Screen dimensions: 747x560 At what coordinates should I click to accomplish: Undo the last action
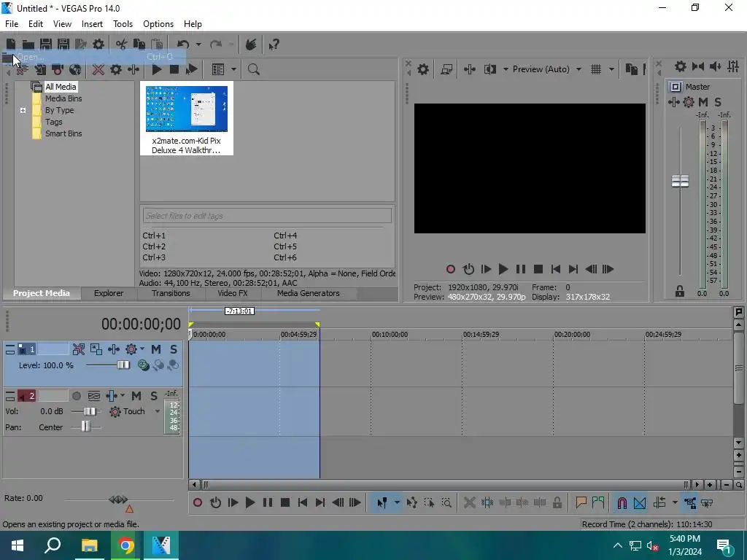pos(183,44)
